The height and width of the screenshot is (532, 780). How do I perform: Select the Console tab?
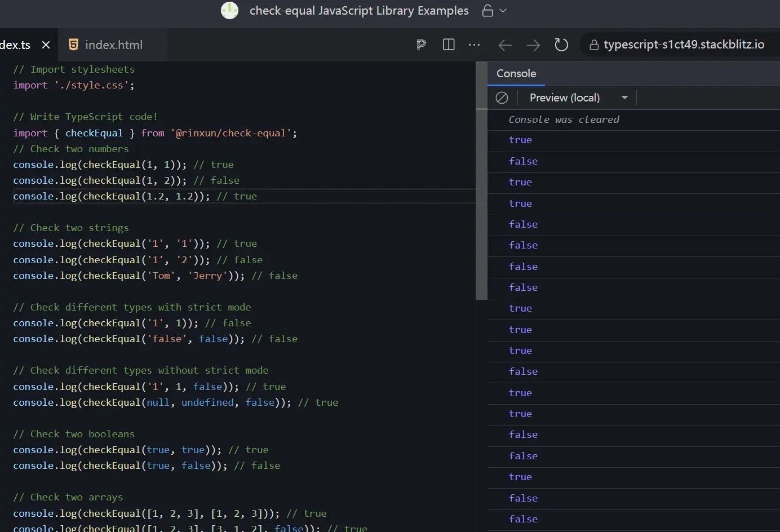pyautogui.click(x=516, y=73)
